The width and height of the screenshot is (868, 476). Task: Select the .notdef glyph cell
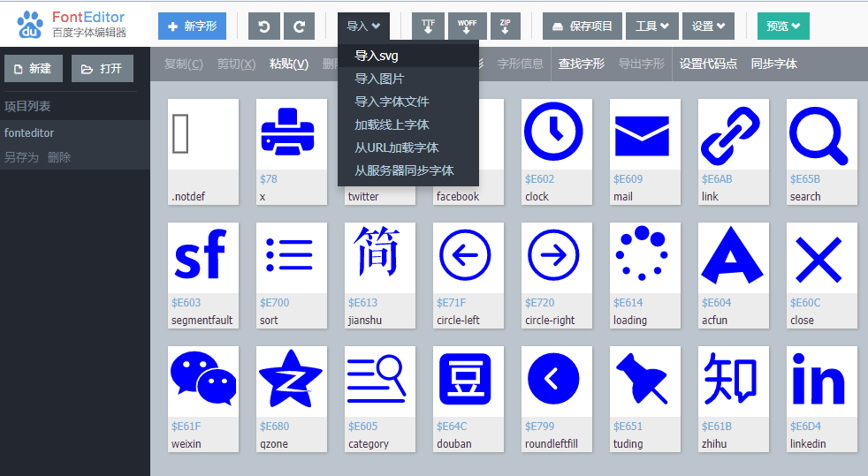coord(203,152)
